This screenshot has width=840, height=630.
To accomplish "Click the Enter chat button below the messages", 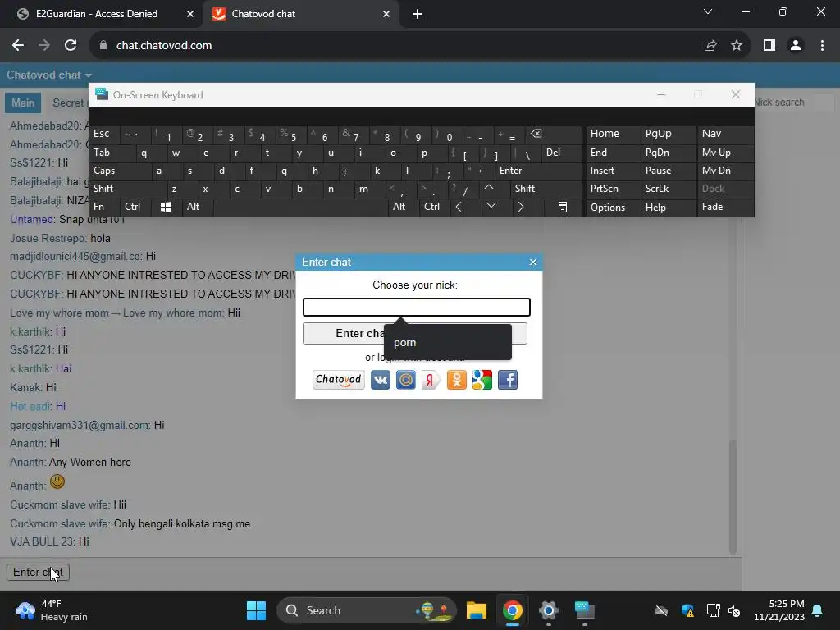I will coord(38,572).
